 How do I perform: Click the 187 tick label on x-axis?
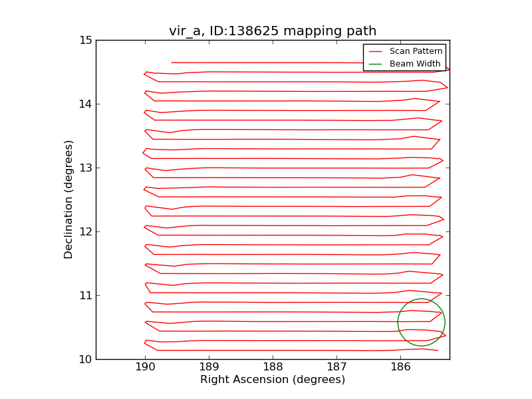(336, 367)
